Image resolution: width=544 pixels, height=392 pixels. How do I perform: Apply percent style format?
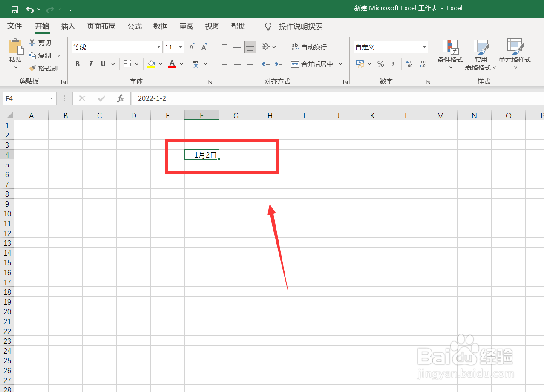pos(381,64)
